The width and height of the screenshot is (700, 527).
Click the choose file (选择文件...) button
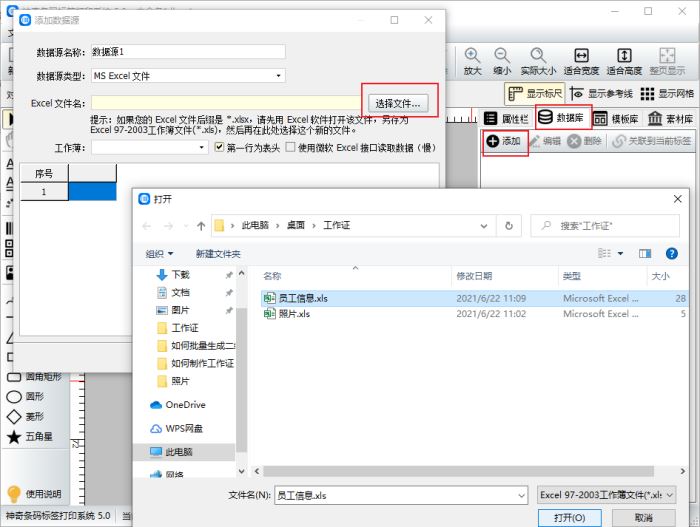[398, 103]
